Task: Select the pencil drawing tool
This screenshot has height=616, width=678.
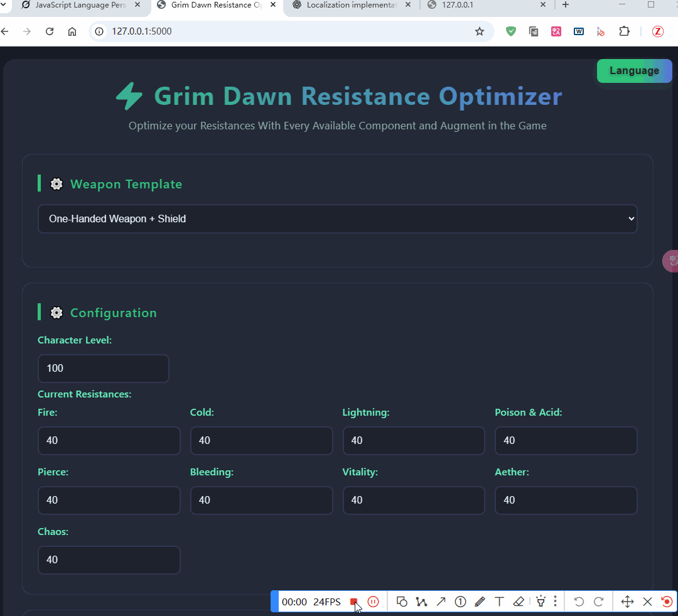Action: (480, 602)
